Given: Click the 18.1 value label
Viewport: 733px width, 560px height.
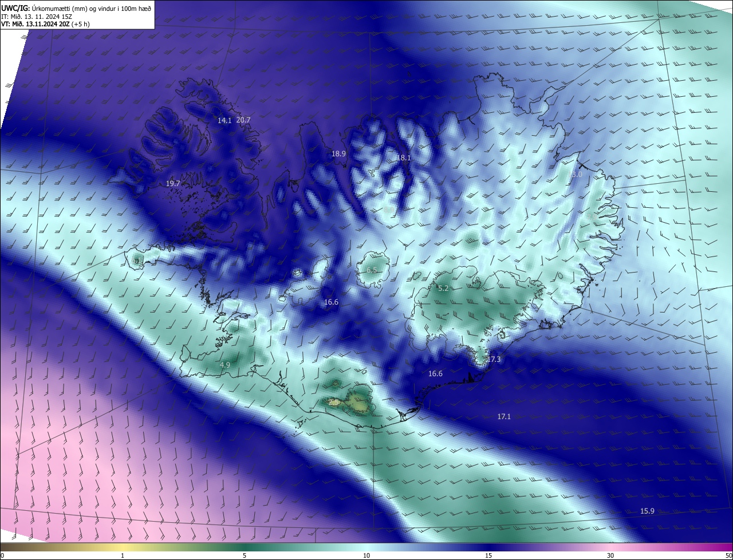Looking at the screenshot, I should coord(404,157).
